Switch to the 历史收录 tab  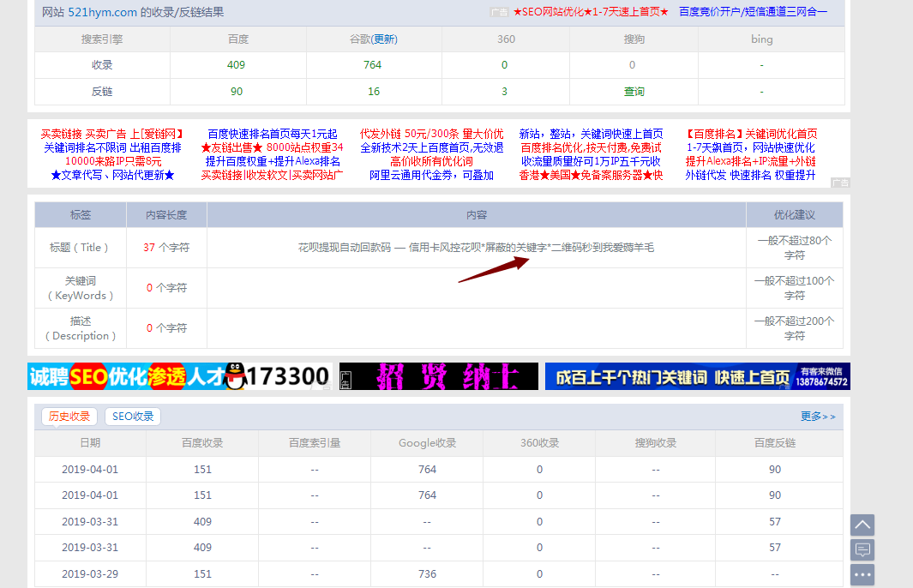coord(69,417)
